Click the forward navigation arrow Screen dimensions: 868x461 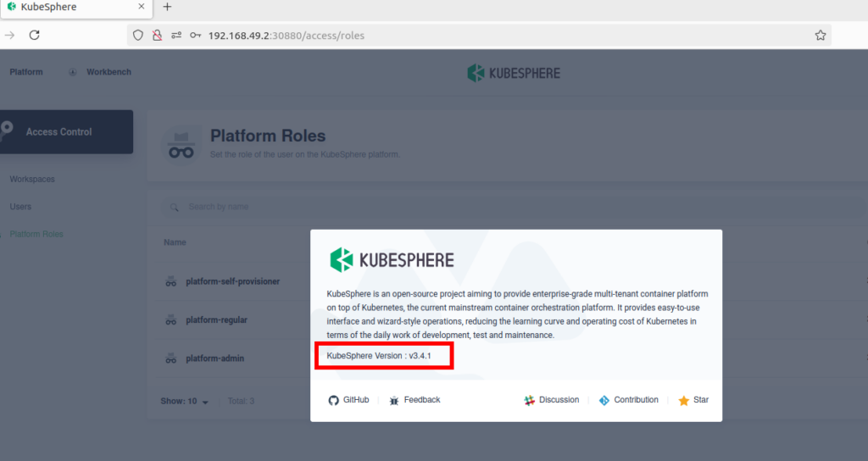tap(9, 36)
